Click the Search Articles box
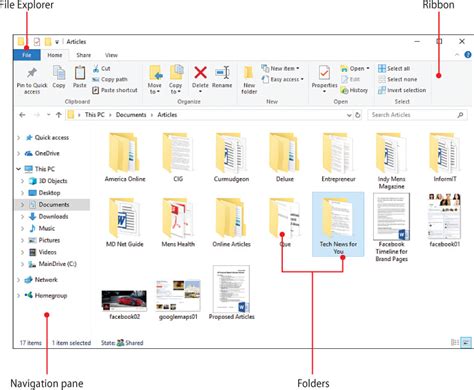 (x=417, y=115)
